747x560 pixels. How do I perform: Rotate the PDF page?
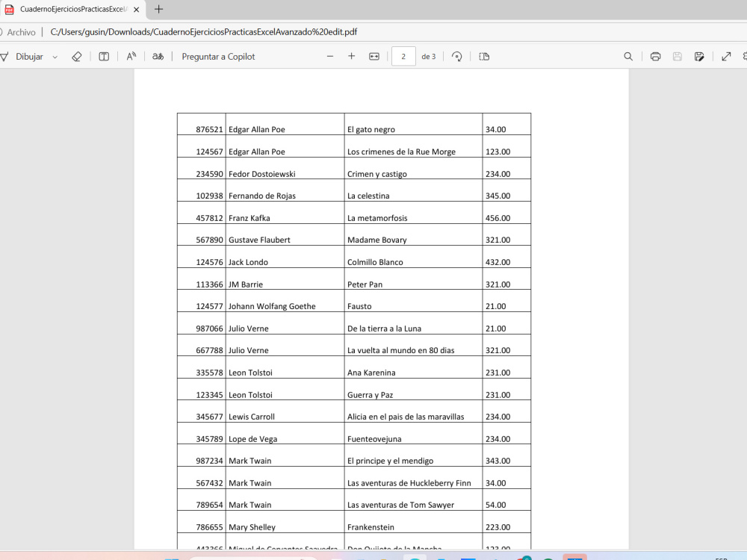(x=456, y=57)
